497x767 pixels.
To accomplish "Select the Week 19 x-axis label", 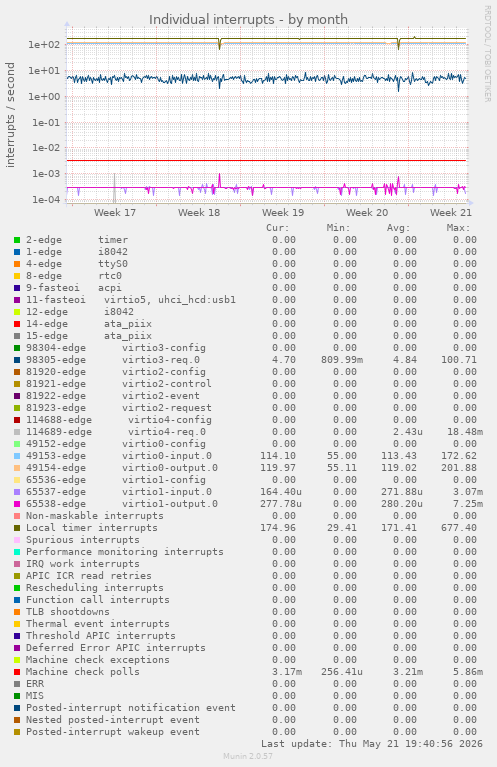I will pos(283,213).
